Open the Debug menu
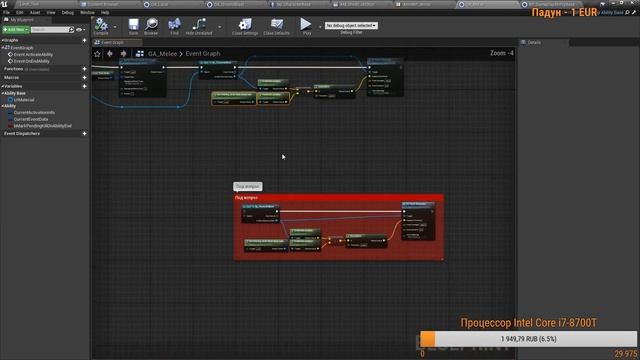 tap(68, 13)
